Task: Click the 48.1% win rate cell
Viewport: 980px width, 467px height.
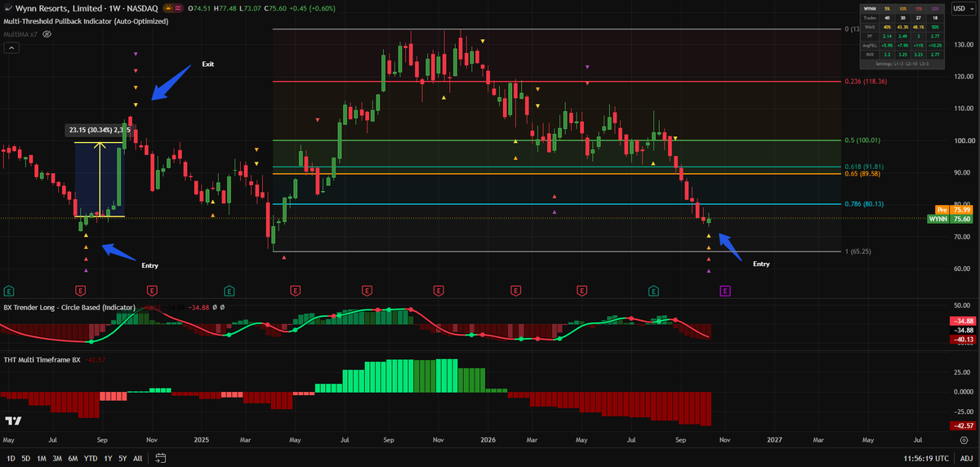Action: [920, 27]
